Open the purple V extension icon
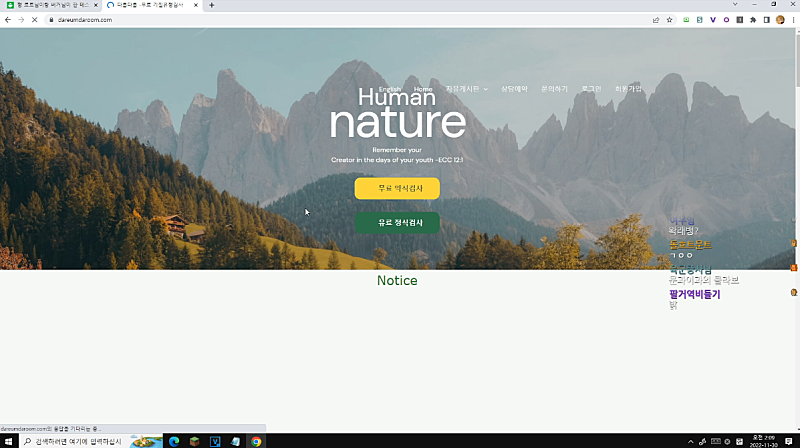Image resolution: width=800 pixels, height=448 pixels. (x=713, y=20)
